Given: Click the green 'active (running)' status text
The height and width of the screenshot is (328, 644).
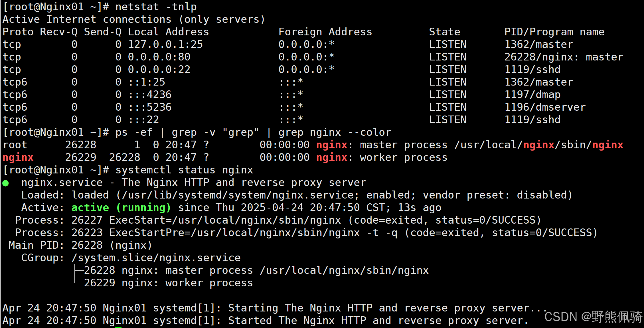Looking at the screenshot, I should (121, 208).
